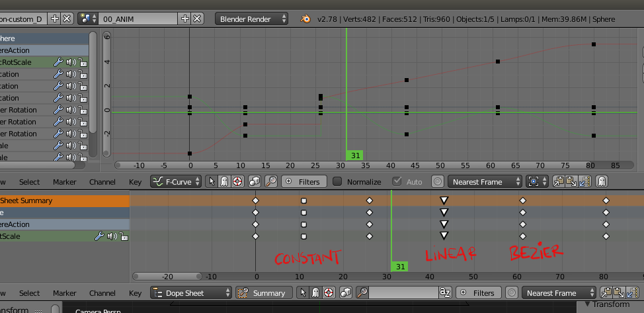
Task: Open Marker menu in dope sheet header
Action: (65, 293)
